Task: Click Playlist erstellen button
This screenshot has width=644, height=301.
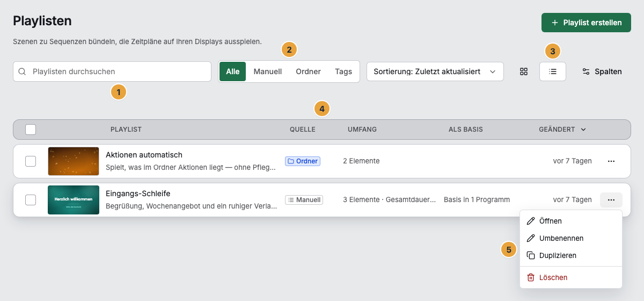Action: pos(586,23)
